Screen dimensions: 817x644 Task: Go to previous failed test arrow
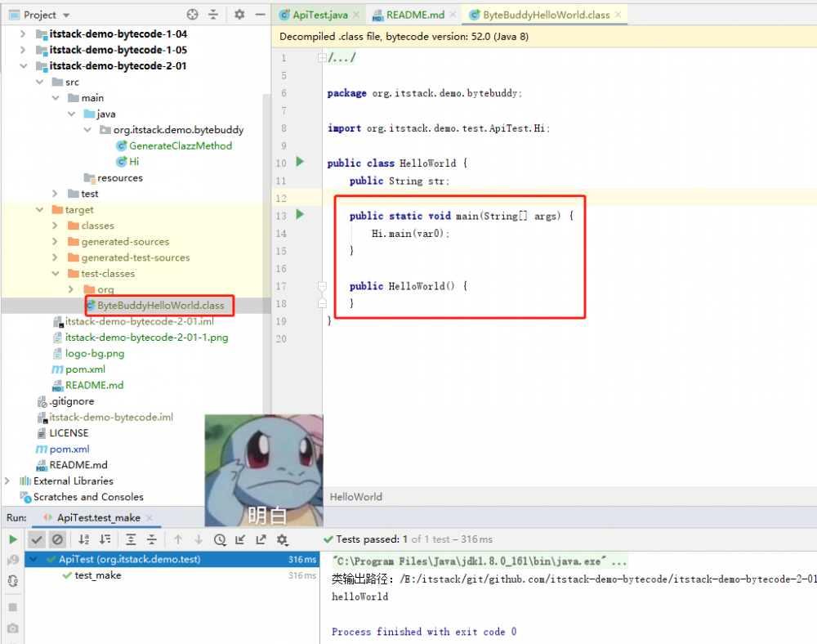click(177, 539)
